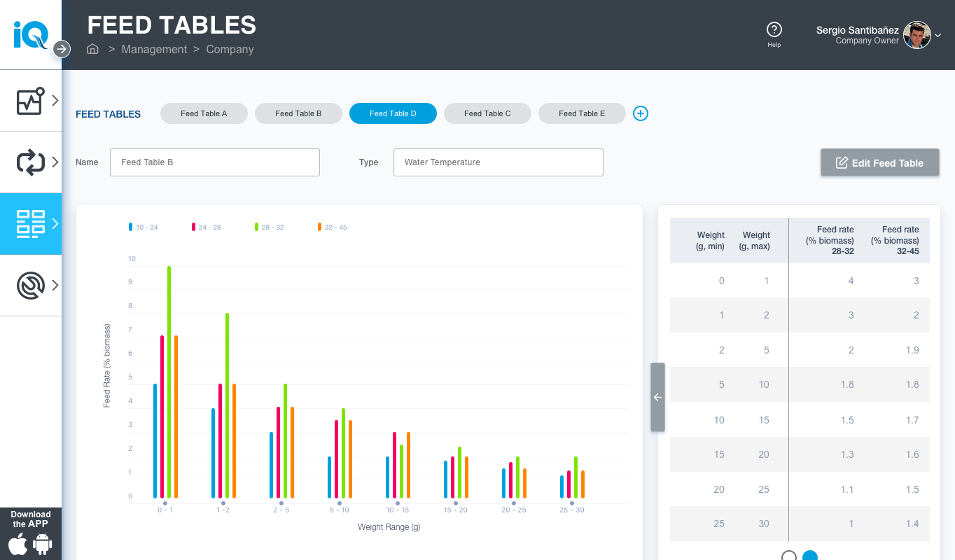
Task: Toggle the 28 - 32 legend series
Action: point(270,227)
